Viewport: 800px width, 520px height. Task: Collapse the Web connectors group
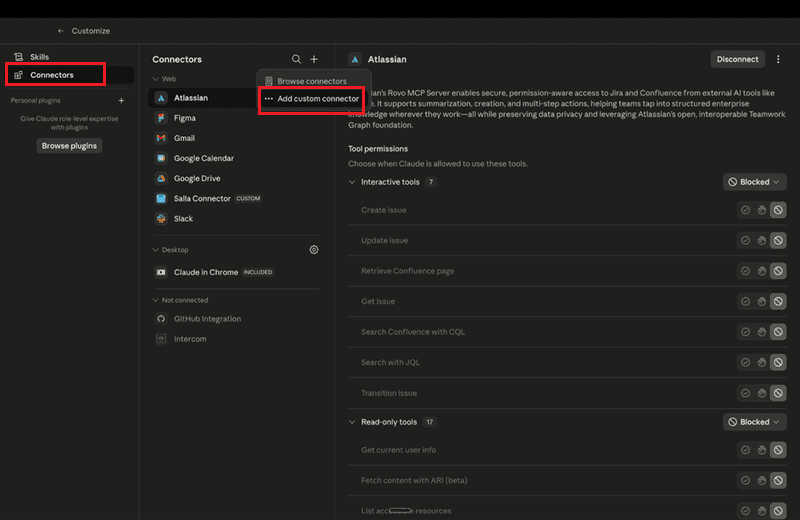click(156, 79)
